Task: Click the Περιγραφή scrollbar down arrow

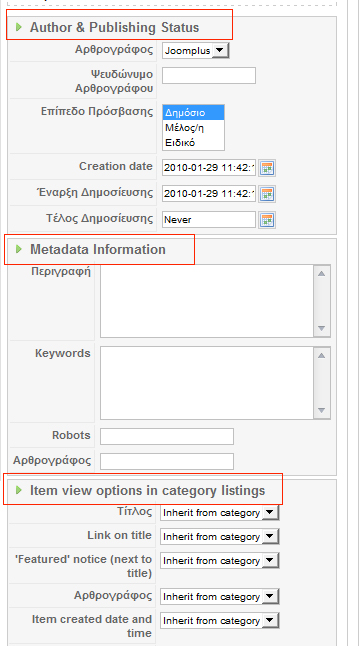Action: click(322, 328)
